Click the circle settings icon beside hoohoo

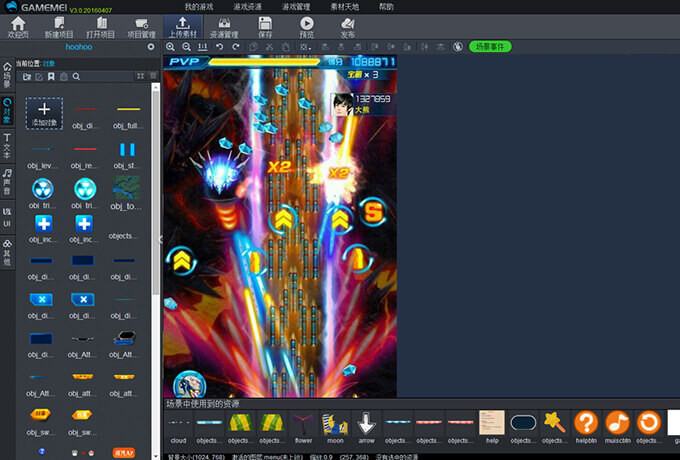click(151, 46)
